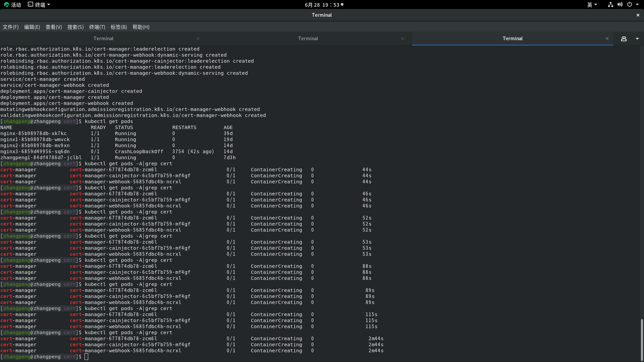
Task: Open the 搜索(S) menu
Action: [x=75, y=27]
